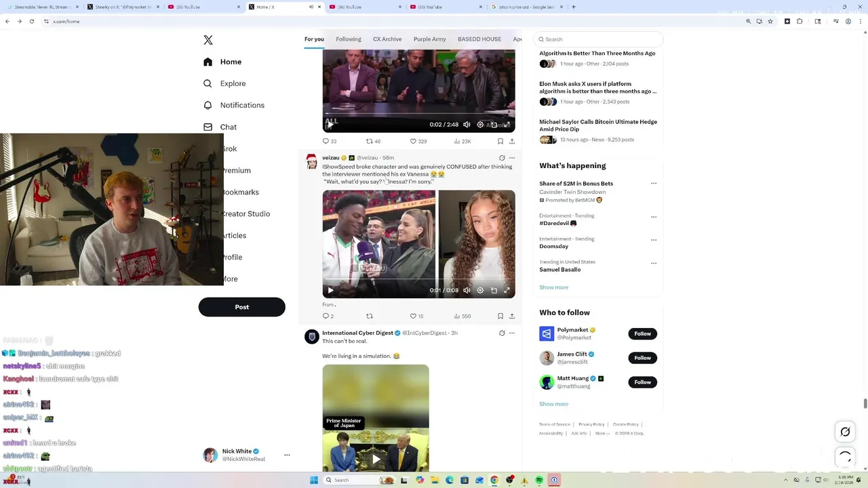Seek within the IShowSpeed video progress bar
Viewport: 868px width, 488px height.
click(x=418, y=279)
